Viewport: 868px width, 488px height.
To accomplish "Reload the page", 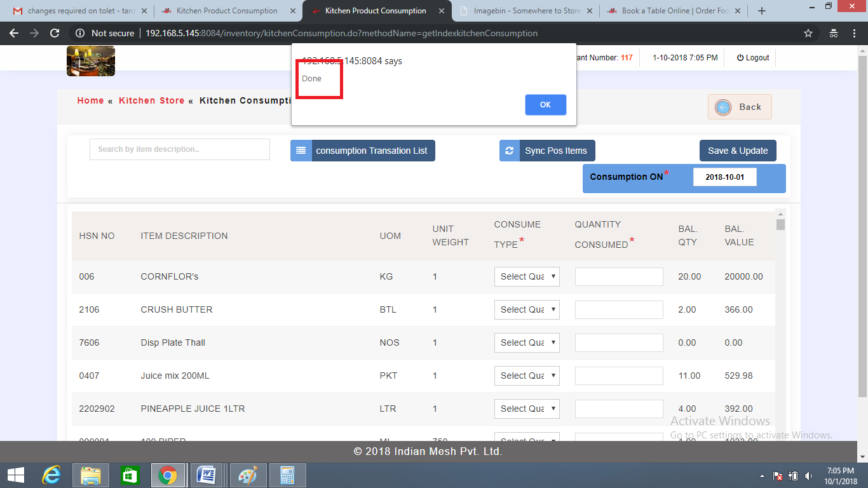I will point(55,33).
